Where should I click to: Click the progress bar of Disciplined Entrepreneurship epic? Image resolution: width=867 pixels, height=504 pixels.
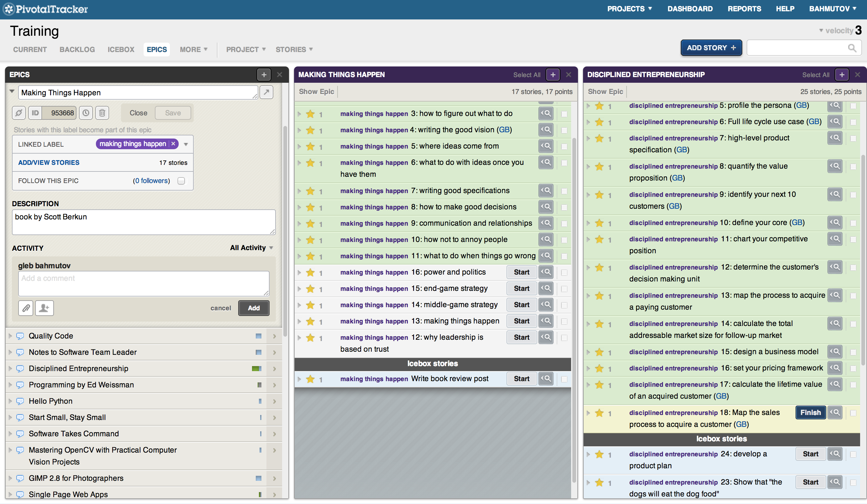(257, 369)
